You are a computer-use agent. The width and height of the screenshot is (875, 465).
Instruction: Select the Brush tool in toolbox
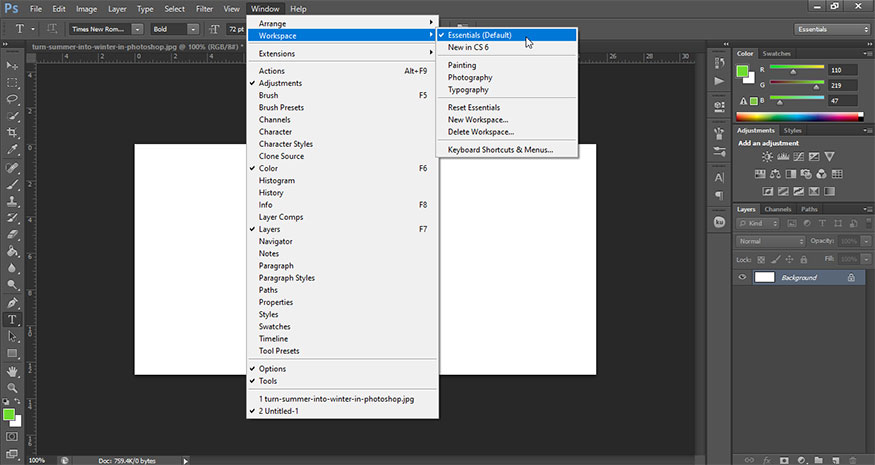pos(12,184)
